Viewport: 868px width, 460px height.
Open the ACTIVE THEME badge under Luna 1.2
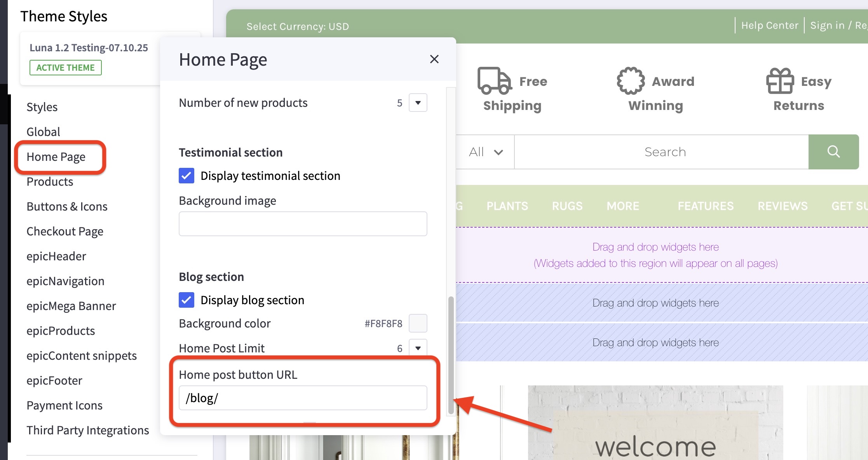65,67
